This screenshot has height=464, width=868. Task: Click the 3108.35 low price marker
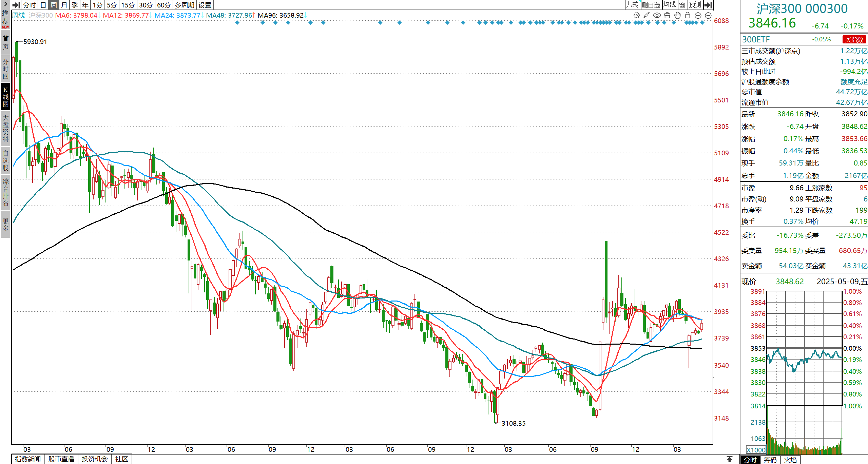click(514, 423)
